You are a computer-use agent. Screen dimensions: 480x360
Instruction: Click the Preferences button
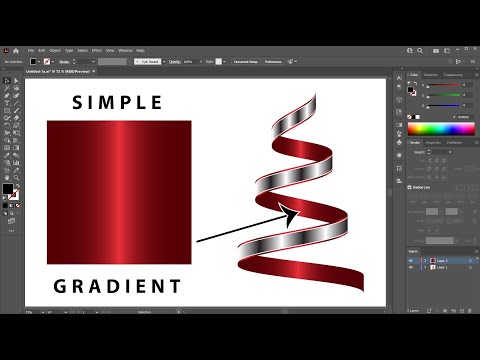coord(273,62)
